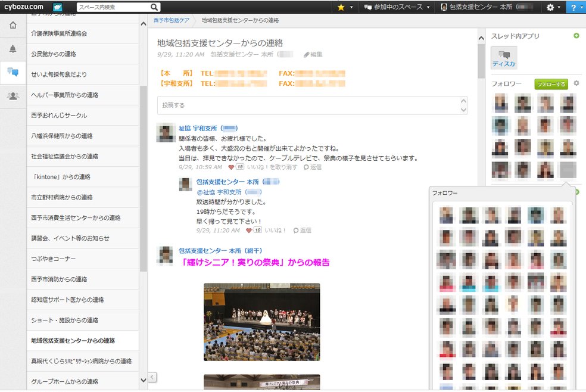This screenshot has height=392, width=586.
Task: Open 参加中のスペース dropdown
Action: pyautogui.click(x=397, y=7)
